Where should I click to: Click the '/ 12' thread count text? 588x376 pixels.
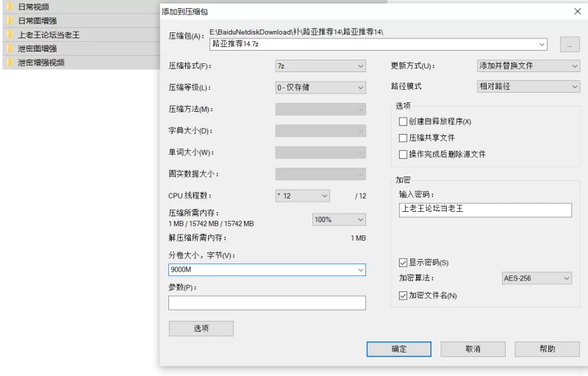pos(361,196)
